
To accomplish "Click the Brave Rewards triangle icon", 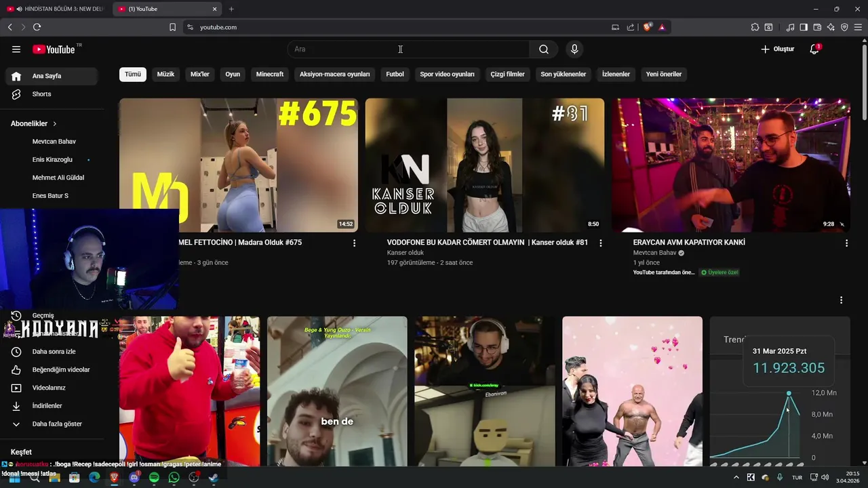I will [662, 27].
